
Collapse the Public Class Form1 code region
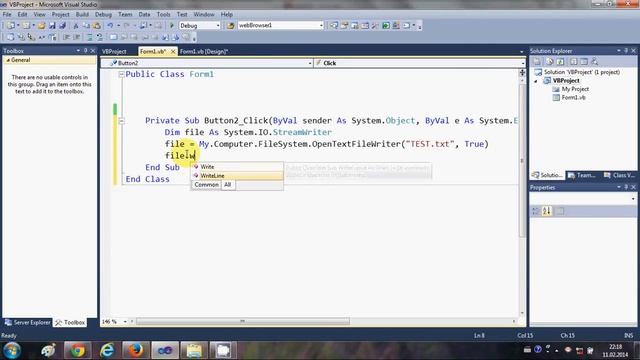[121, 74]
